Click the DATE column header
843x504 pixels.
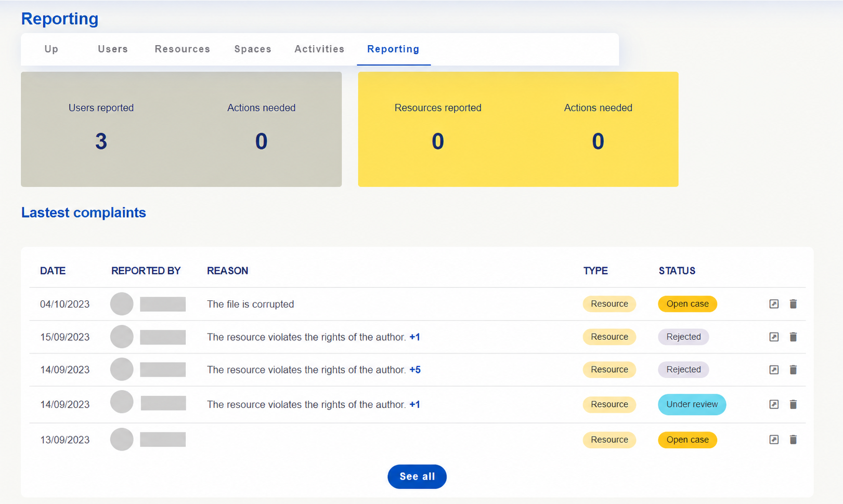click(53, 271)
